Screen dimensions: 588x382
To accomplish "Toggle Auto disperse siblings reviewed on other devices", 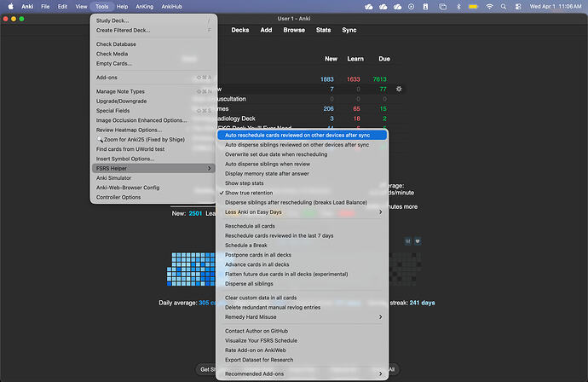I will pos(303,145).
